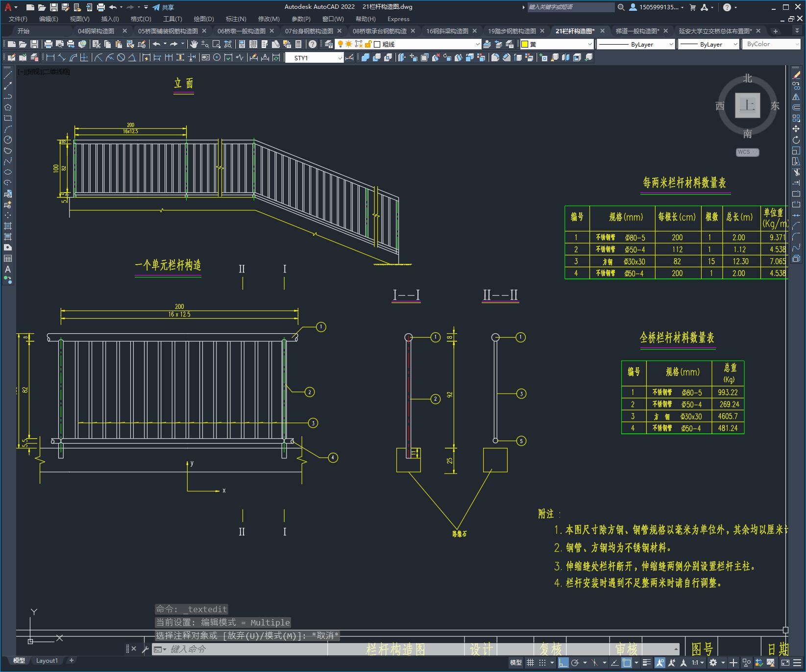Open the STY1 dimension style dropdown

(x=340, y=58)
